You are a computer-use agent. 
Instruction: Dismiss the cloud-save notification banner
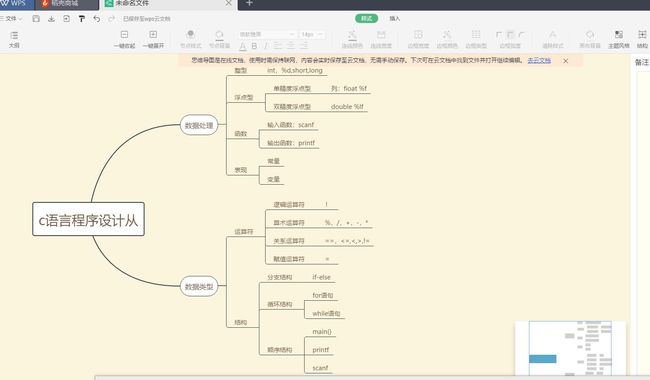565,61
